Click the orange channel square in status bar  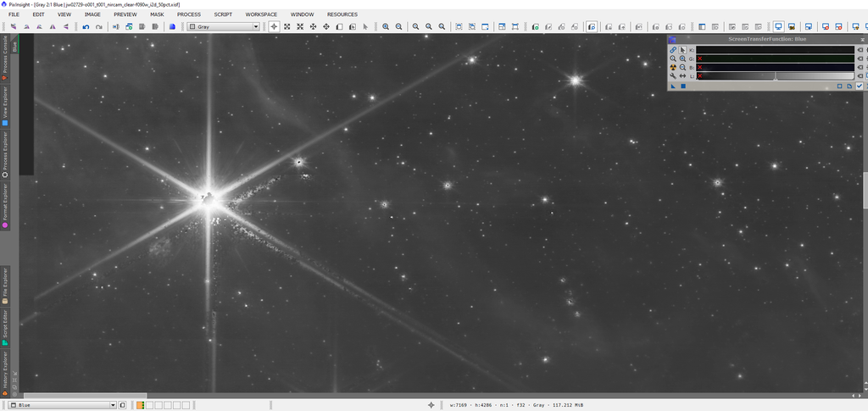[140, 405]
